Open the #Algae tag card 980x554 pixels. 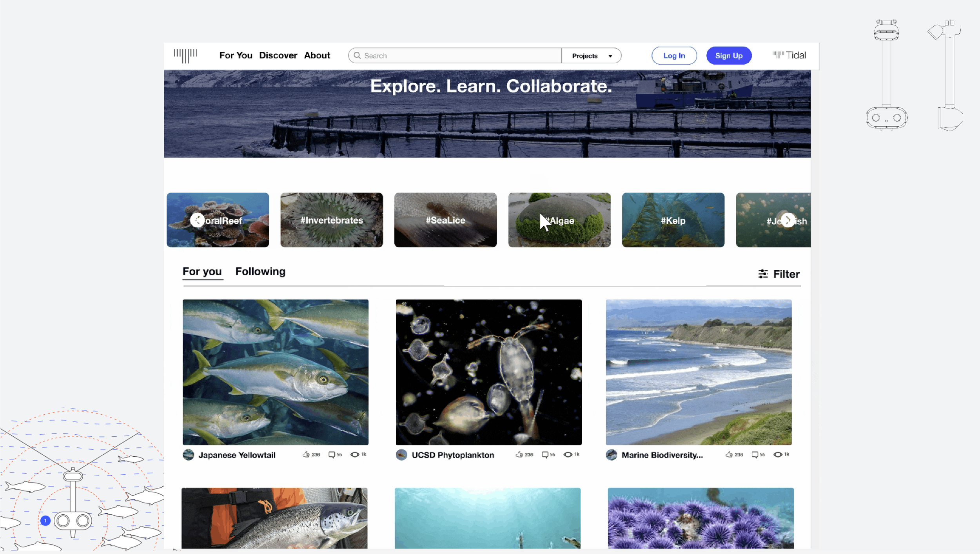click(559, 220)
